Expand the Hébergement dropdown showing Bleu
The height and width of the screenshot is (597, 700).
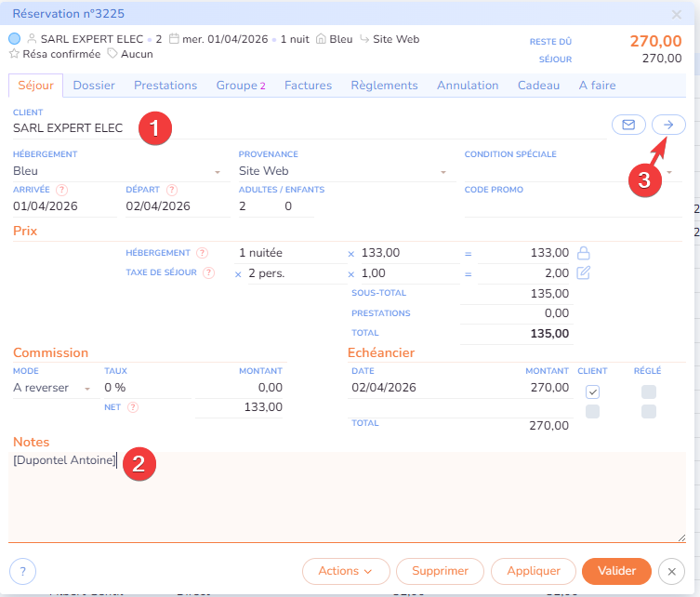[218, 172]
